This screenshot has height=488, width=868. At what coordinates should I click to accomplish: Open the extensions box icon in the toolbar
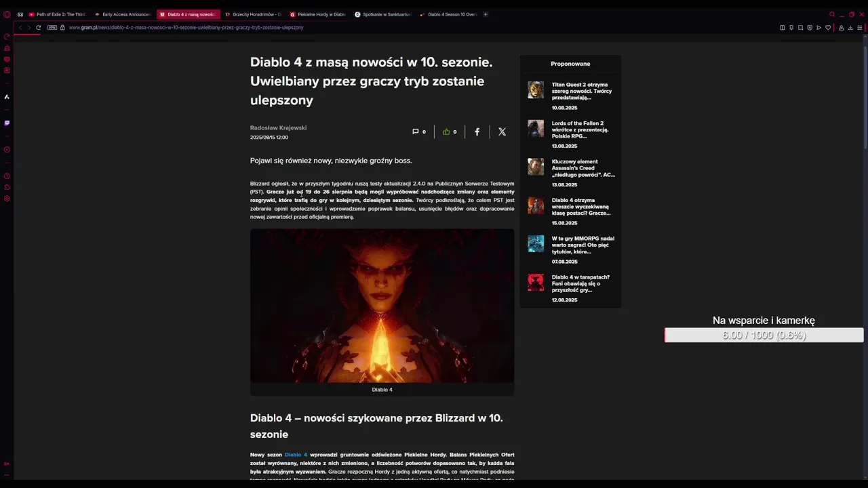842,28
